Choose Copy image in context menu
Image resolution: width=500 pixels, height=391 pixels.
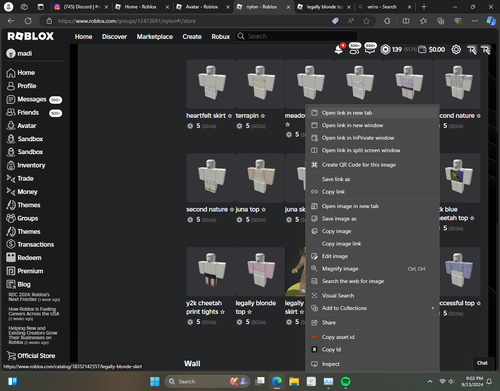click(372, 231)
